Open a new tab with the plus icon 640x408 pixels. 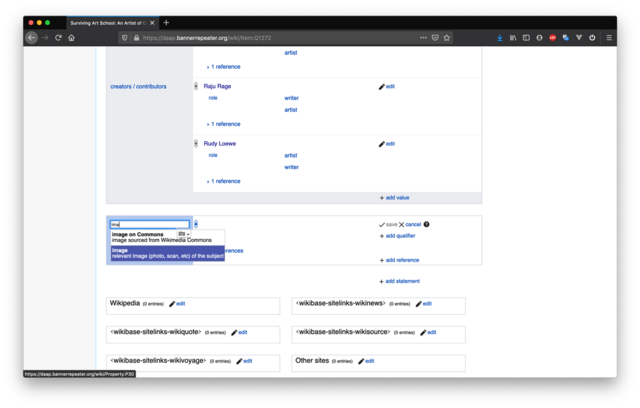(x=166, y=22)
